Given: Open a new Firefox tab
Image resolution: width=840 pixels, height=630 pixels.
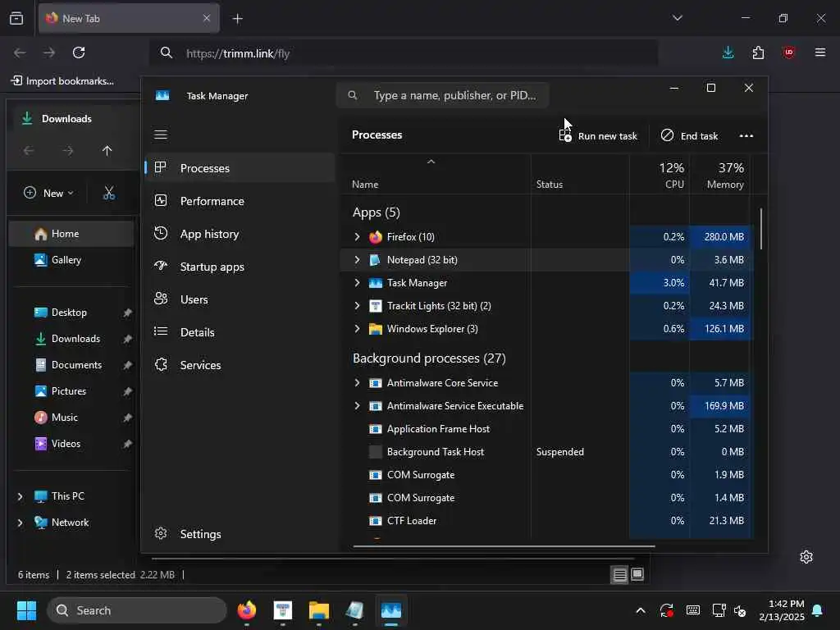Looking at the screenshot, I should (237, 19).
